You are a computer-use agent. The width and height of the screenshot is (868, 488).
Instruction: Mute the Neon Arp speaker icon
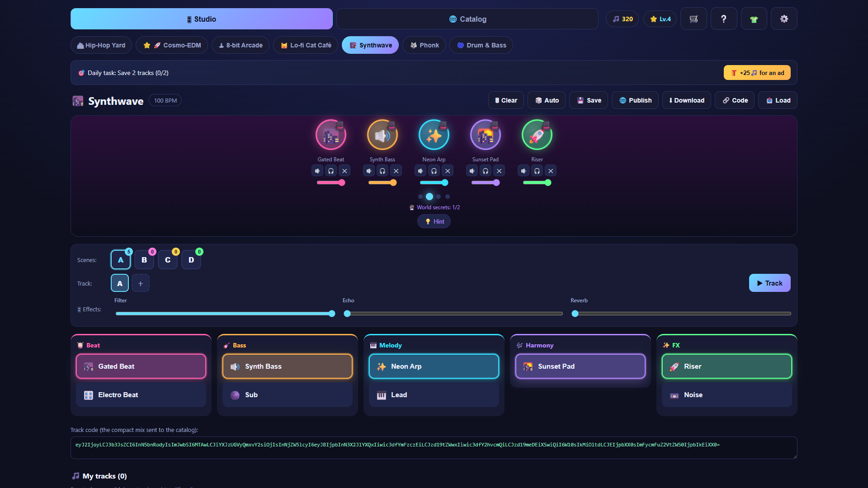tap(420, 171)
